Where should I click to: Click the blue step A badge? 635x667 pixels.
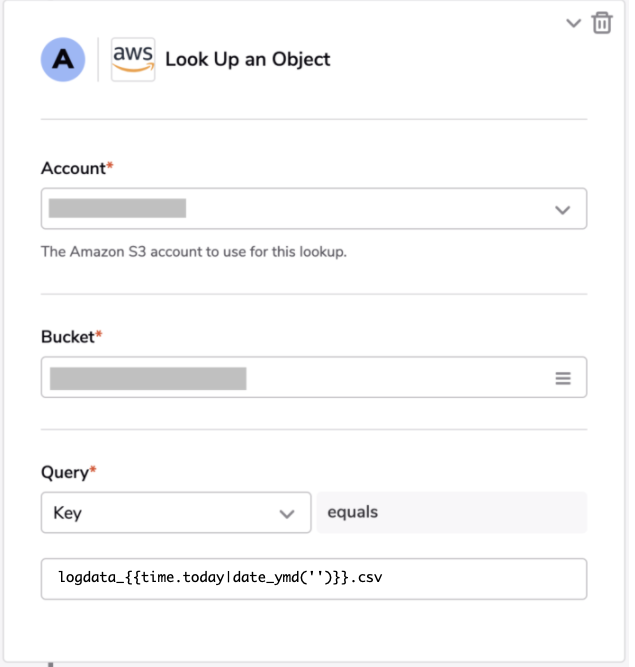pyautogui.click(x=63, y=60)
